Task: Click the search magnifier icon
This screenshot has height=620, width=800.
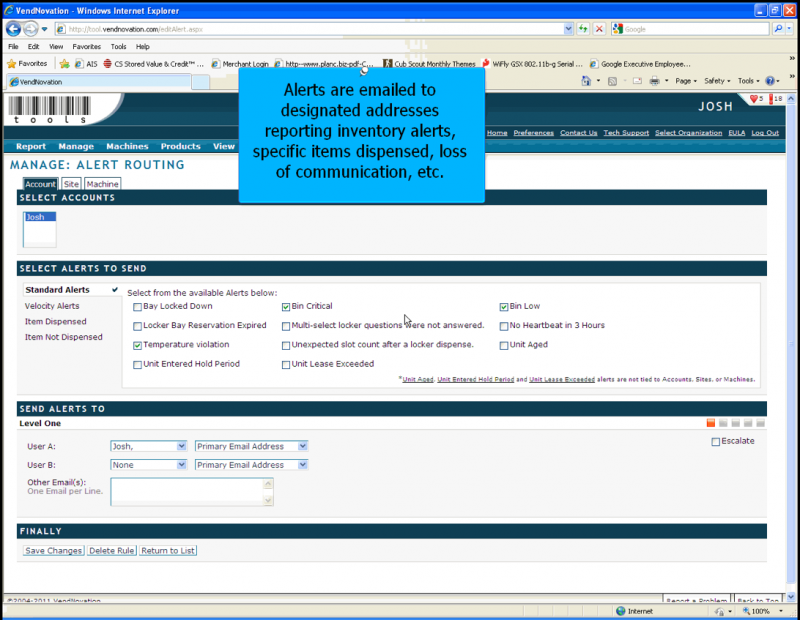Action: (x=778, y=29)
